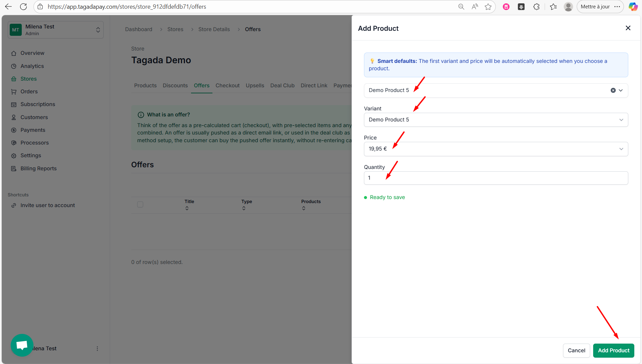Image resolution: width=642 pixels, height=364 pixels.
Task: Sort offers table by Products
Action: point(311,205)
